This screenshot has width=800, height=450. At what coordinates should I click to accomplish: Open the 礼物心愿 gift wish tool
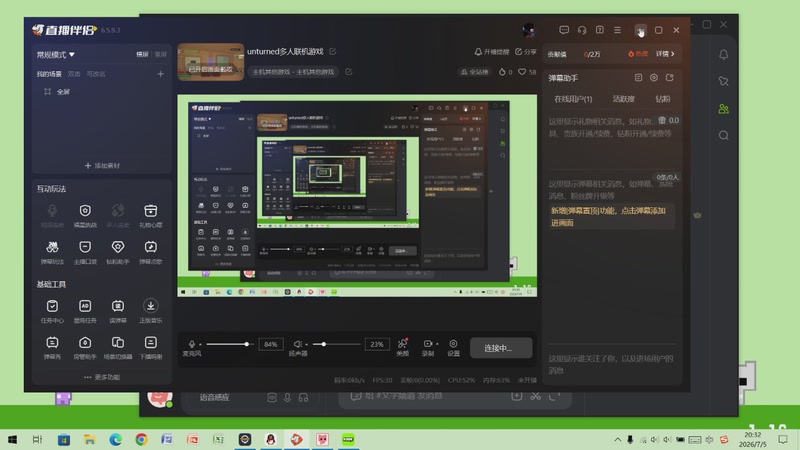coord(151,215)
